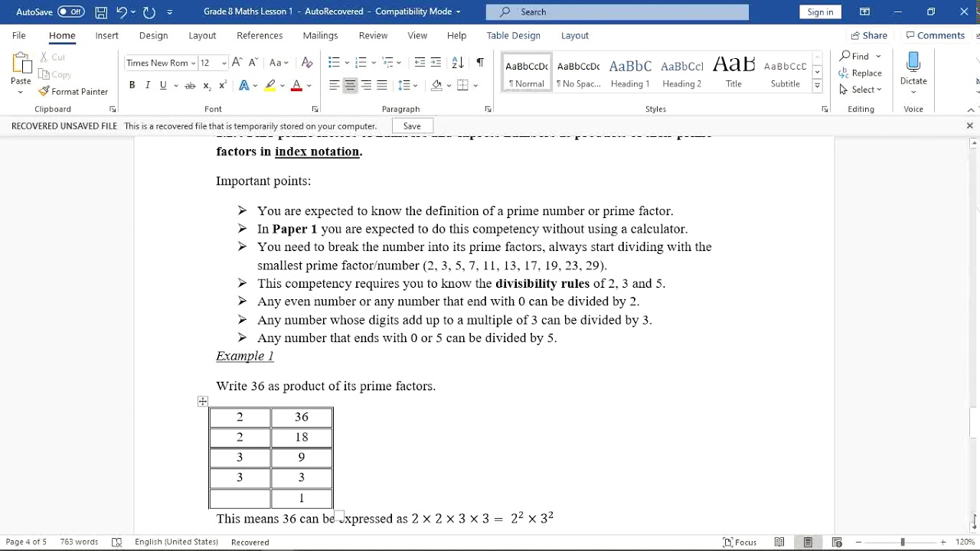Open the Table Design tab

pyautogui.click(x=513, y=35)
